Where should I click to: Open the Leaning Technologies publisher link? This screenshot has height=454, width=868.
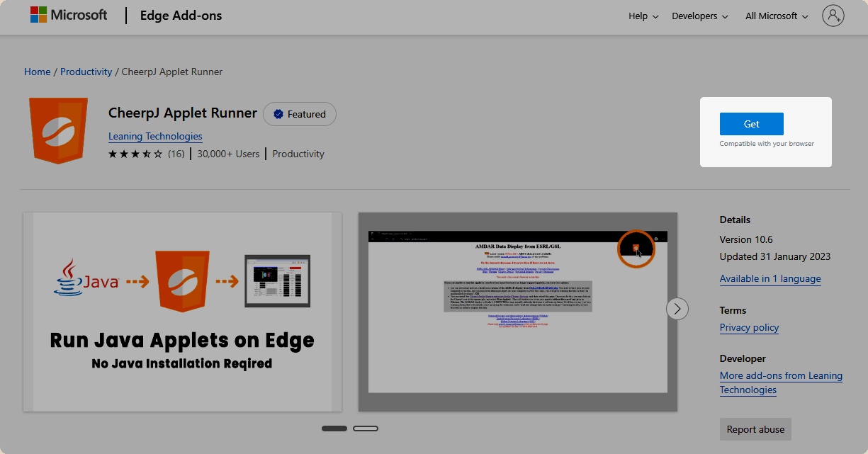pyautogui.click(x=155, y=136)
